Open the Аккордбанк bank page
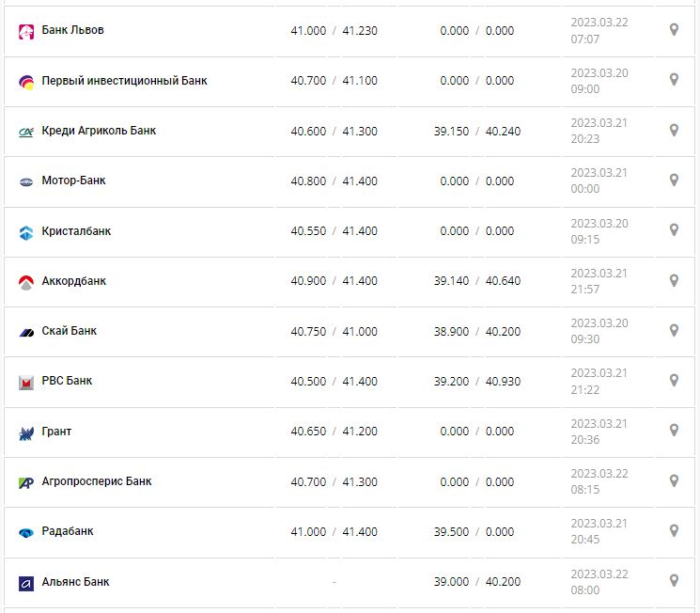Screen dimensions: 700x613 [74, 281]
